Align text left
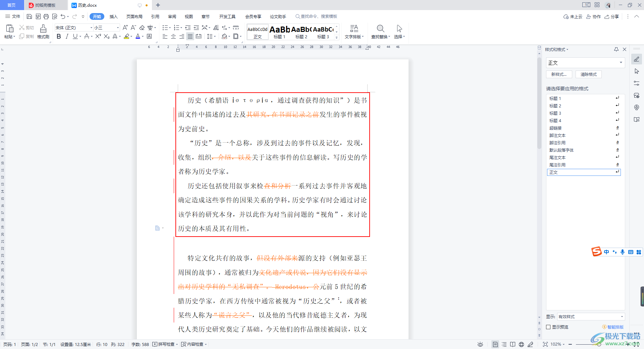This screenshot has height=349, width=644. coord(165,36)
